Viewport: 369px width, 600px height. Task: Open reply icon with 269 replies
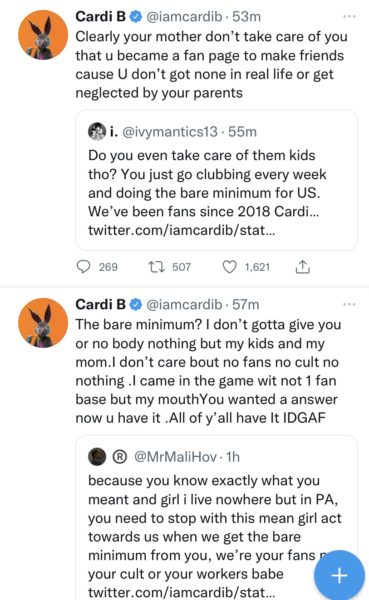pyautogui.click(x=83, y=267)
